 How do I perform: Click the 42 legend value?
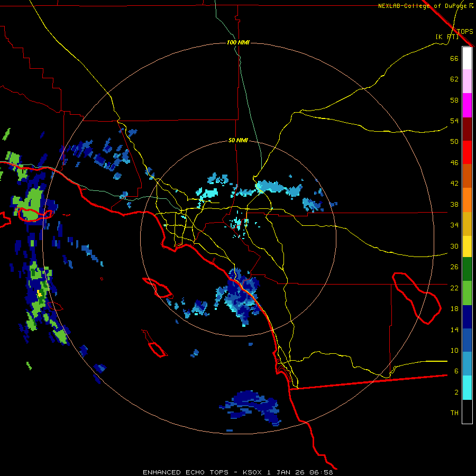[x=454, y=184]
